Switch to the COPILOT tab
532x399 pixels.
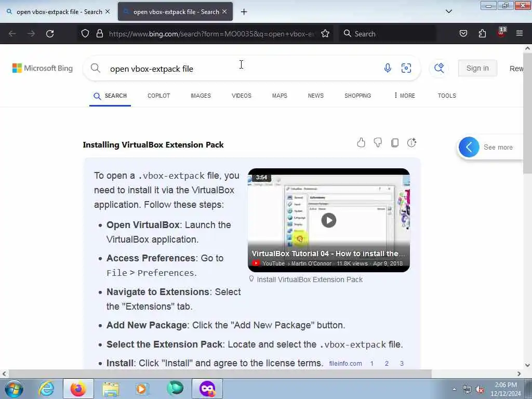[159, 96]
